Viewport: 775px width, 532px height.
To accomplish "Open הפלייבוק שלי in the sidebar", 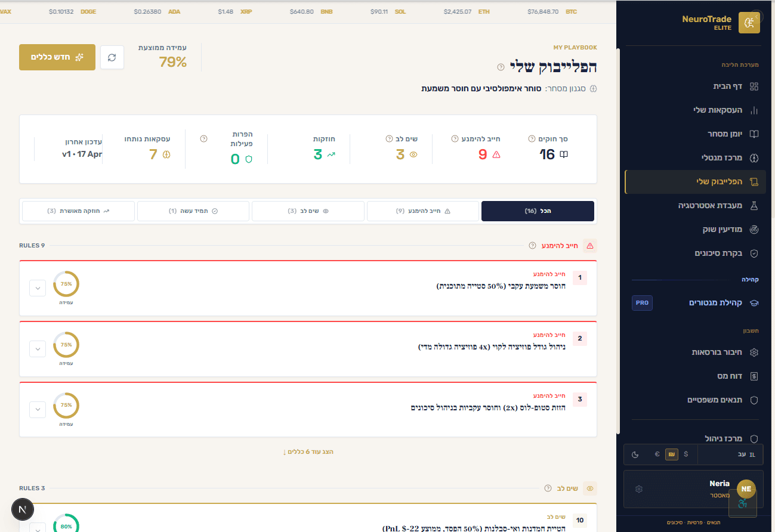I will coord(695,182).
